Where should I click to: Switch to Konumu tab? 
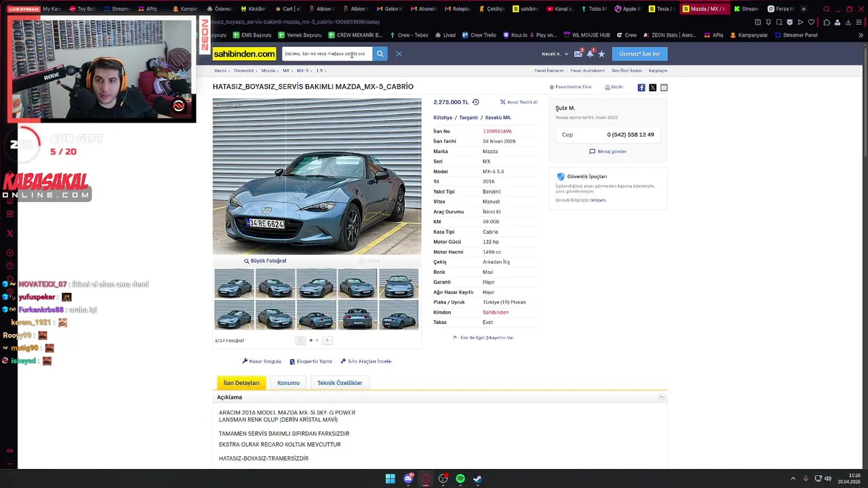click(x=288, y=383)
